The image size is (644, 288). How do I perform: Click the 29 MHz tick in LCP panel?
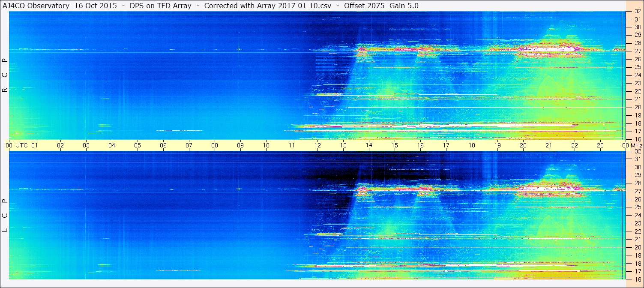[x=638, y=175]
